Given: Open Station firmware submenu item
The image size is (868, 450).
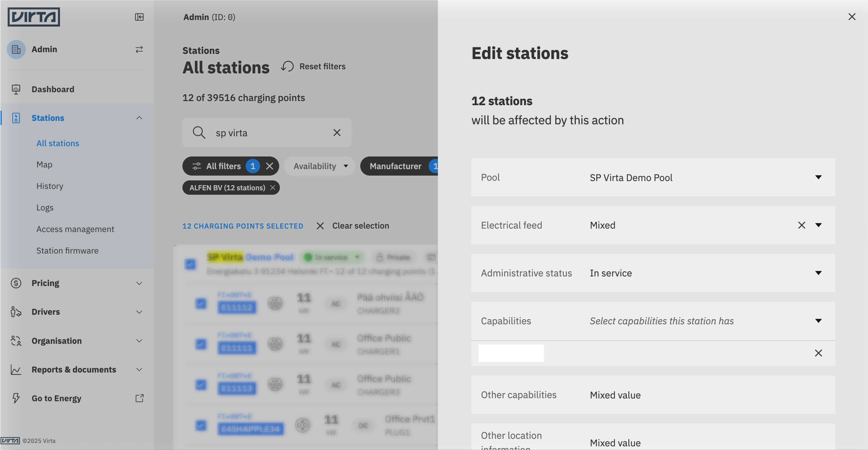Looking at the screenshot, I should [x=67, y=251].
